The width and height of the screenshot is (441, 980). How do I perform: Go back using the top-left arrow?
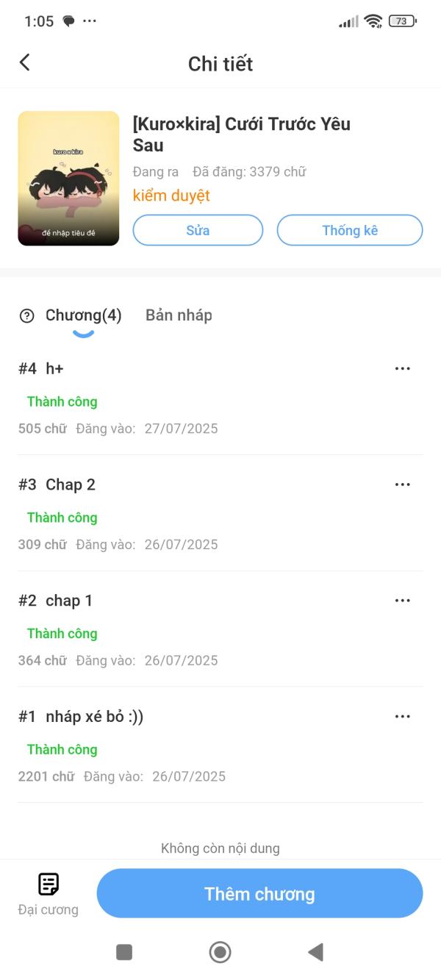click(x=25, y=62)
